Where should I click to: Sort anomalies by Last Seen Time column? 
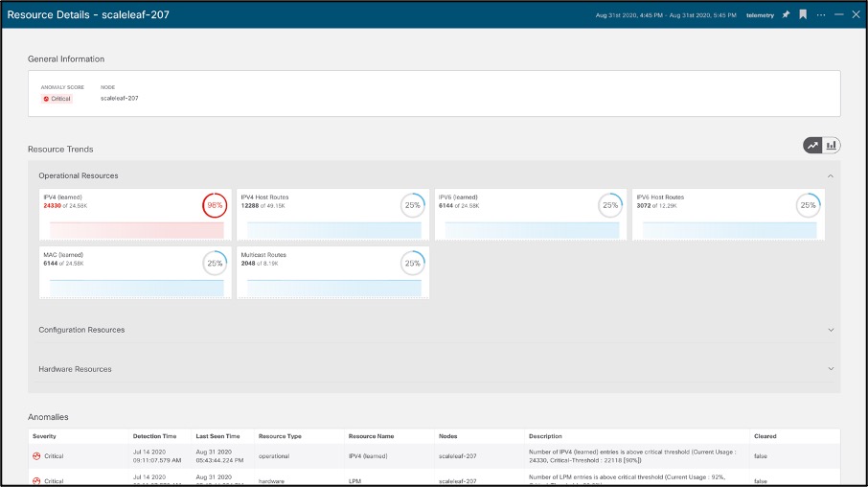[217, 436]
